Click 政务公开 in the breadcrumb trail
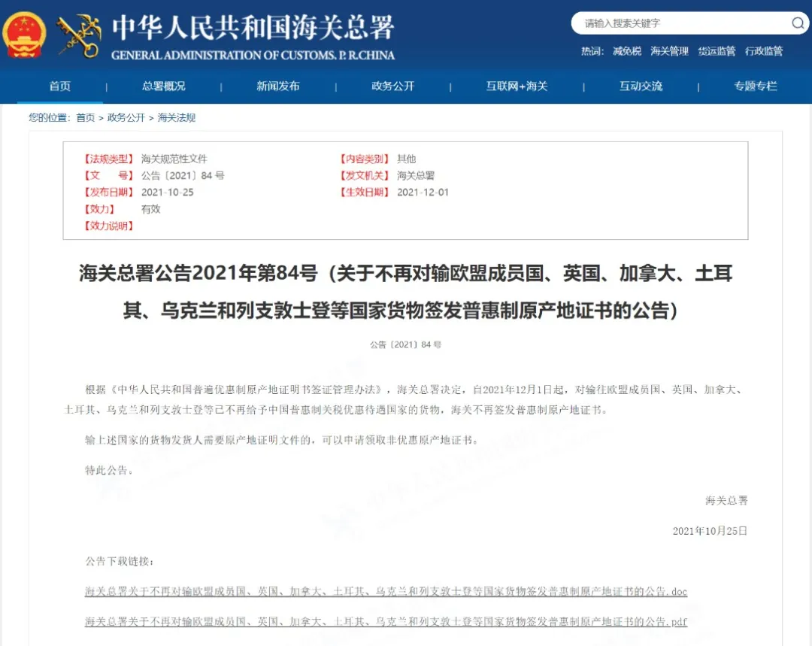 (126, 117)
